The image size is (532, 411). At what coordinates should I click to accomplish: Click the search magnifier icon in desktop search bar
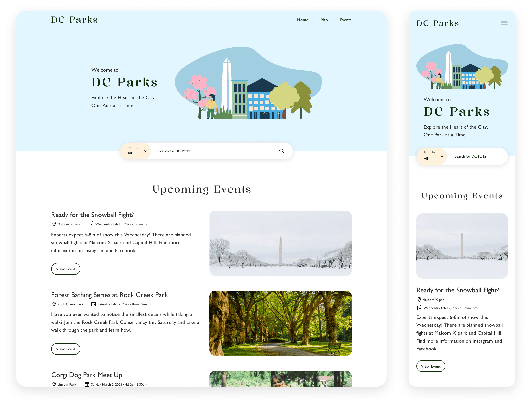coord(282,151)
